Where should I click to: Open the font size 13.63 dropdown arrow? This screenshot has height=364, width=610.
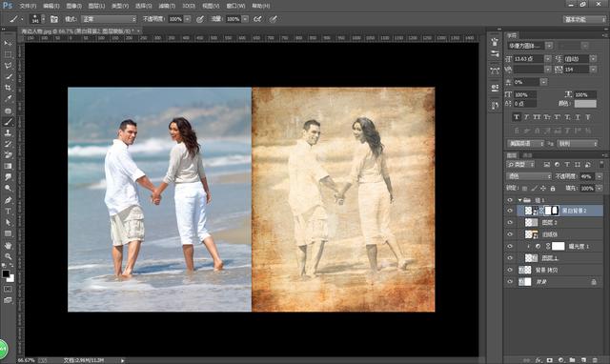tap(548, 59)
